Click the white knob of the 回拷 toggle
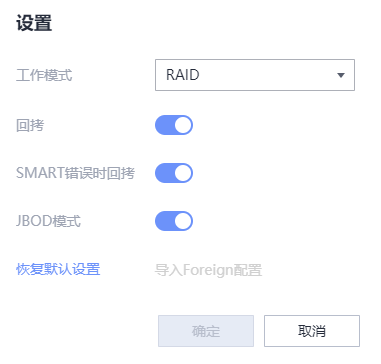The image size is (381, 364). tap(183, 125)
